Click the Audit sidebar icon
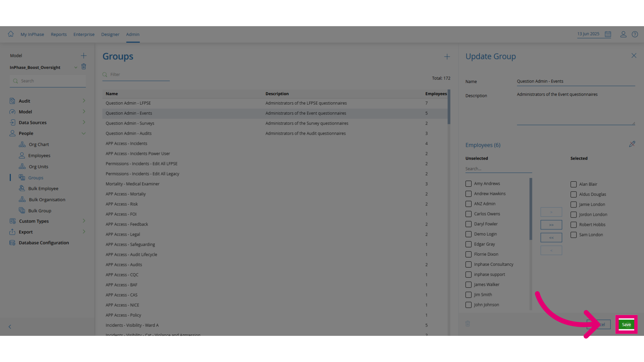Image resolution: width=644 pixels, height=362 pixels. click(12, 101)
